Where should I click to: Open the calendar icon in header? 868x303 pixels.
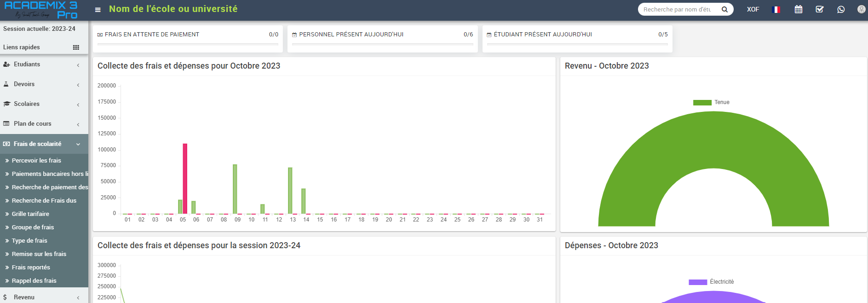(799, 9)
